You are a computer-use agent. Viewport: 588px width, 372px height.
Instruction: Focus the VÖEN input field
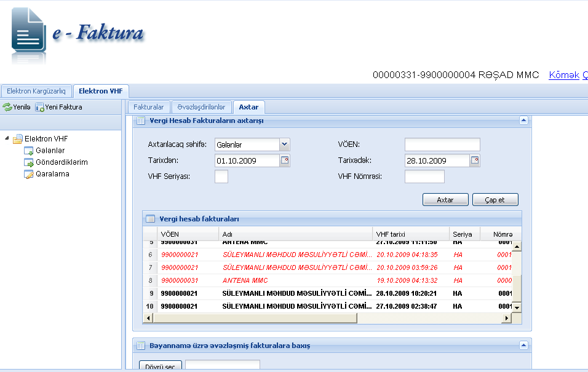point(442,144)
